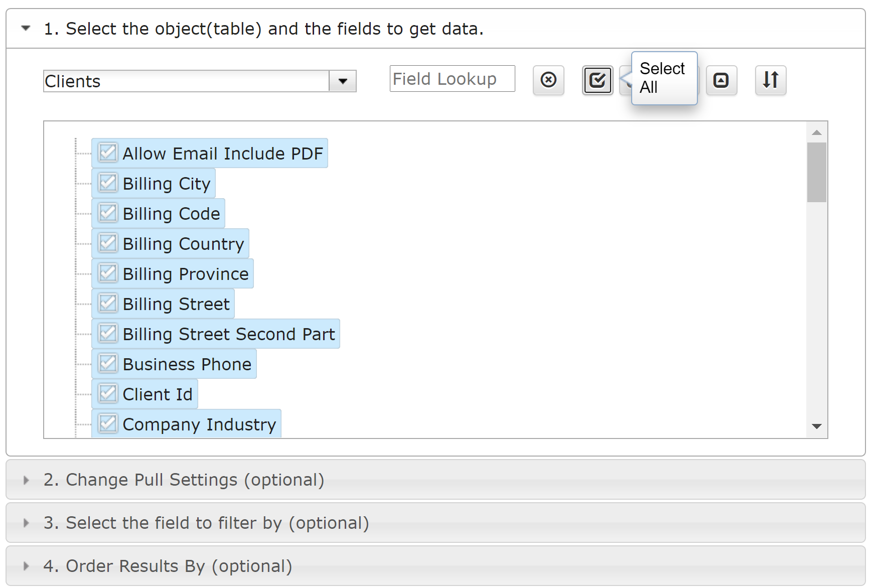
Task: Collapse section 1 using its triangle
Action: pyautogui.click(x=26, y=29)
